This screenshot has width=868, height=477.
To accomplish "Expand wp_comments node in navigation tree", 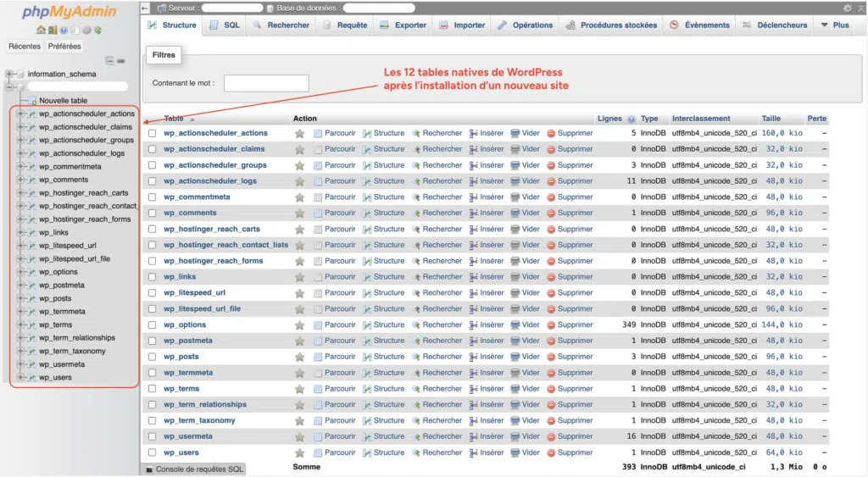I will click(x=20, y=180).
